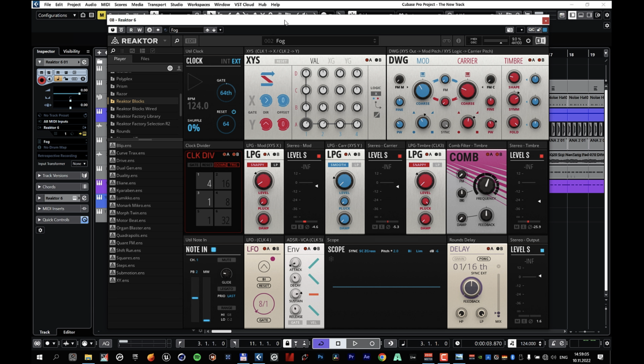Click the blue X direction arrow button
The image size is (644, 364).
tap(266, 100)
